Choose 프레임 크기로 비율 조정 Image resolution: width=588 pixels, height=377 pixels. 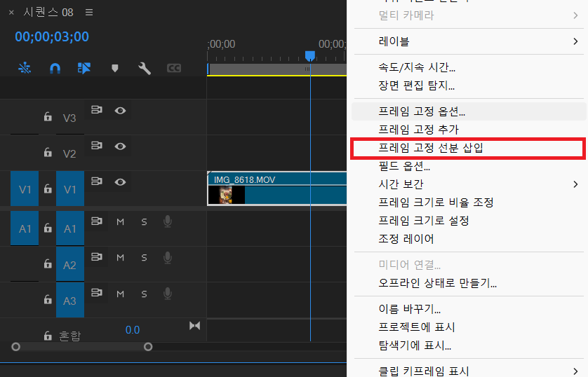click(x=469, y=203)
